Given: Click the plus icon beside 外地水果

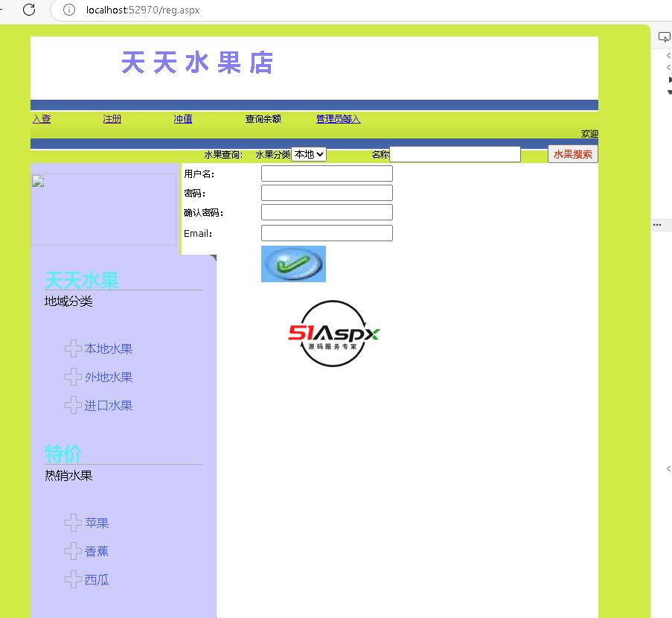Looking at the screenshot, I should pos(73,377).
